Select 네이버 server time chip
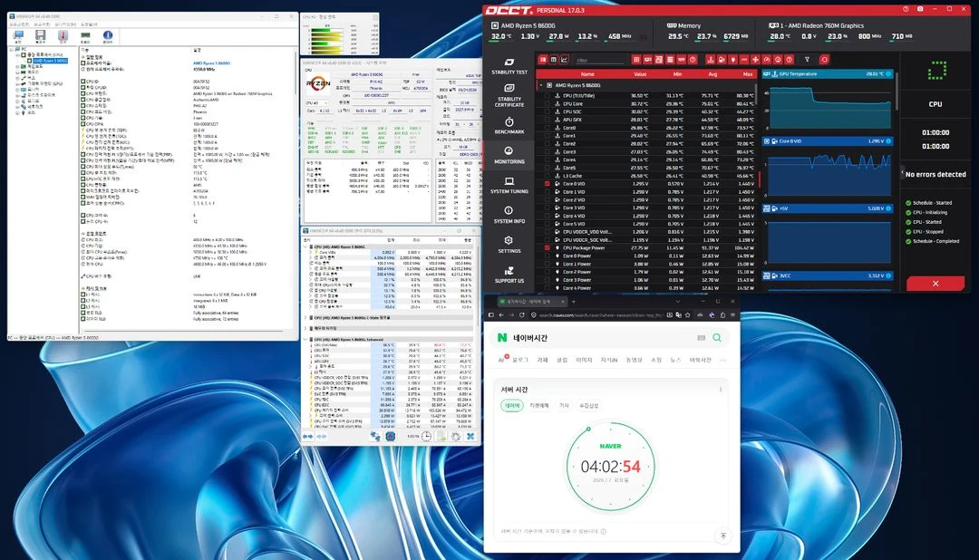The height and width of the screenshot is (560, 979). point(512,406)
